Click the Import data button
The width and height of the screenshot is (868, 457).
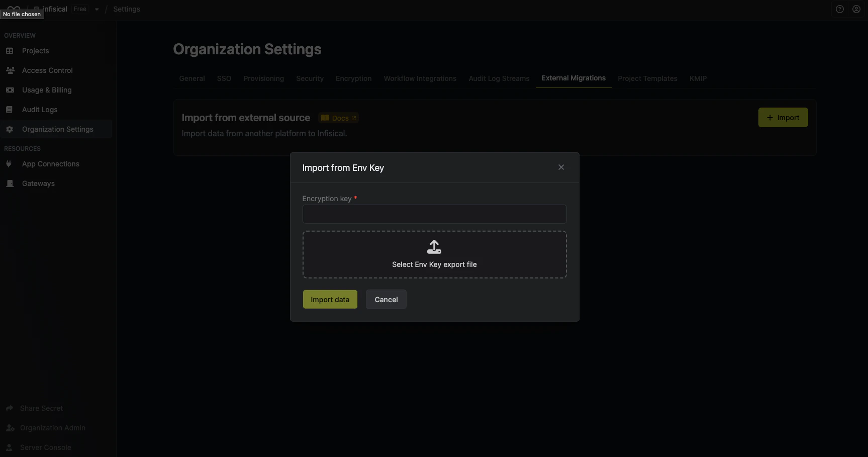[x=330, y=300]
